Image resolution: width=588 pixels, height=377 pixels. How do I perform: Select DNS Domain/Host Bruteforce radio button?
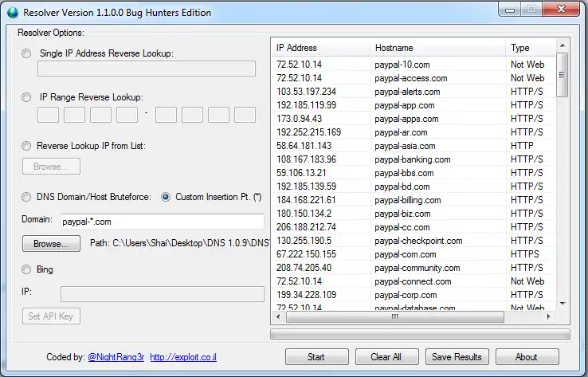[26, 197]
